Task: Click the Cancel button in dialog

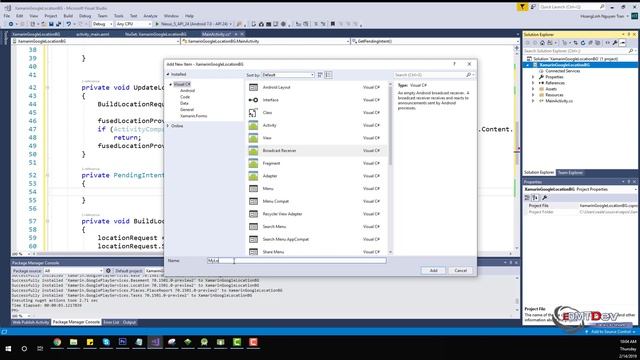Action: [x=460, y=271]
